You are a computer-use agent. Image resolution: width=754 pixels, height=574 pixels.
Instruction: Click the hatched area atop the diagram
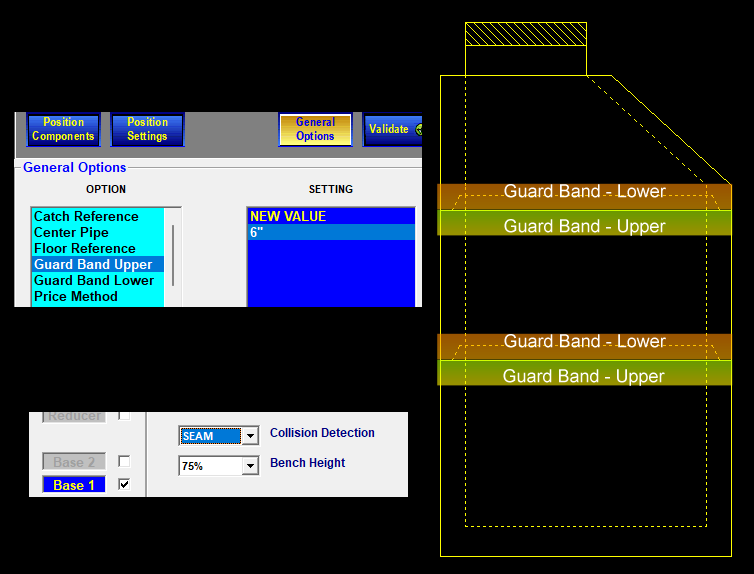click(525, 33)
